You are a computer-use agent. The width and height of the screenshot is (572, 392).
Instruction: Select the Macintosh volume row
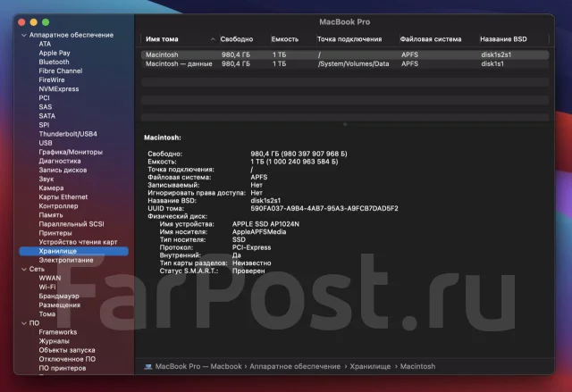(345, 54)
